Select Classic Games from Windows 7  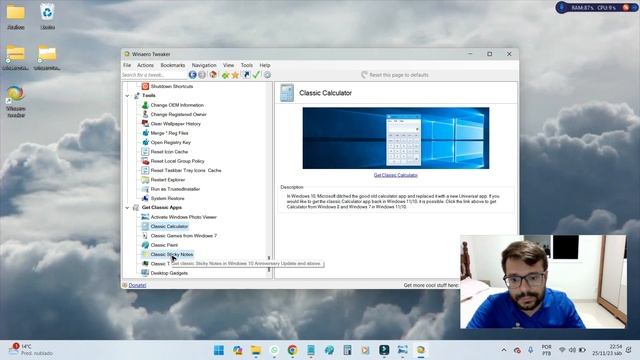pos(184,236)
